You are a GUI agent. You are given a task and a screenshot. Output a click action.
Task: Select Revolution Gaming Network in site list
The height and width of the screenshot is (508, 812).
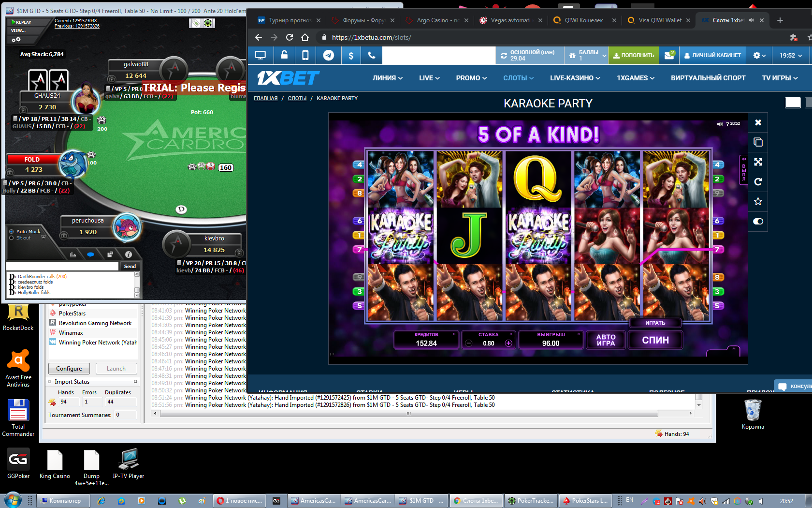[91, 323]
